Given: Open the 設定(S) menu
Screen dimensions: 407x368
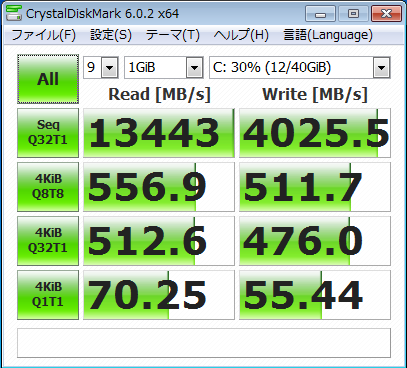Looking at the screenshot, I should click(x=111, y=35).
